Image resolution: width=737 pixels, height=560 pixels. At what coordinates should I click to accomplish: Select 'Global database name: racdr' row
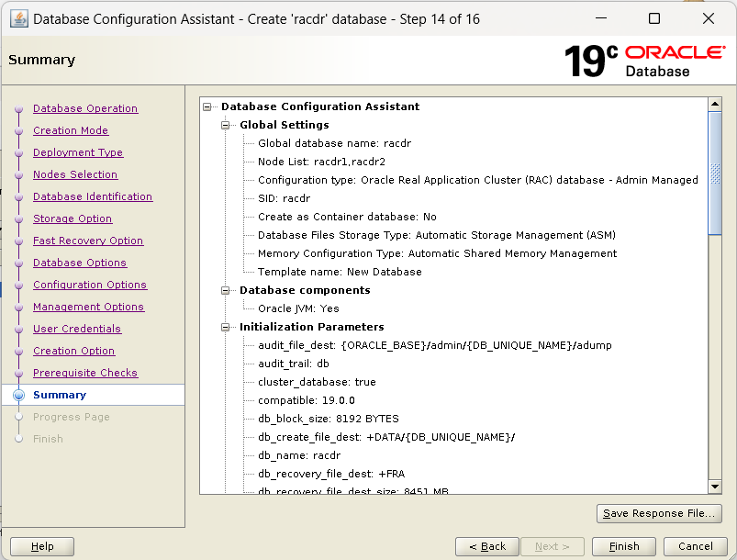point(335,143)
